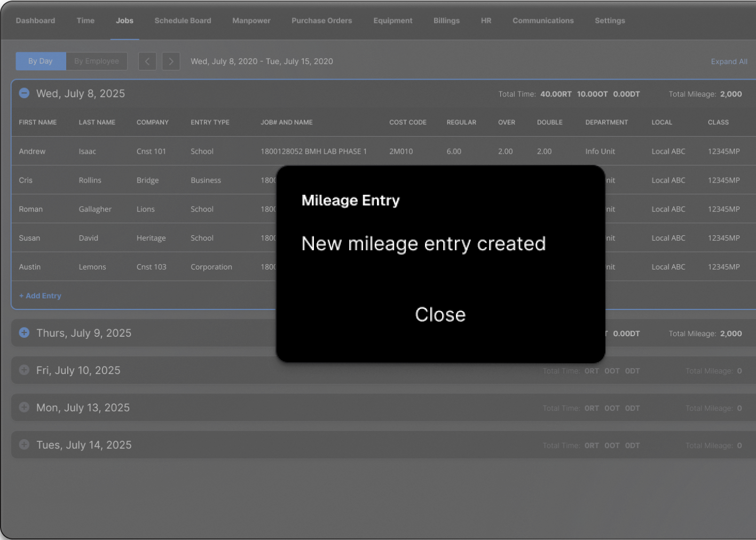756x540 pixels.
Task: Expand the Mon, July 13 section
Action: tap(24, 407)
